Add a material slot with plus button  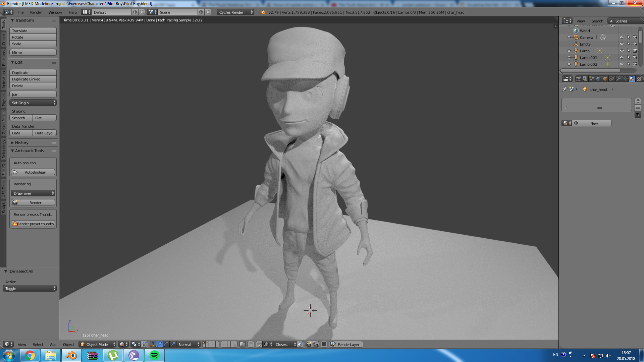pos(638,101)
